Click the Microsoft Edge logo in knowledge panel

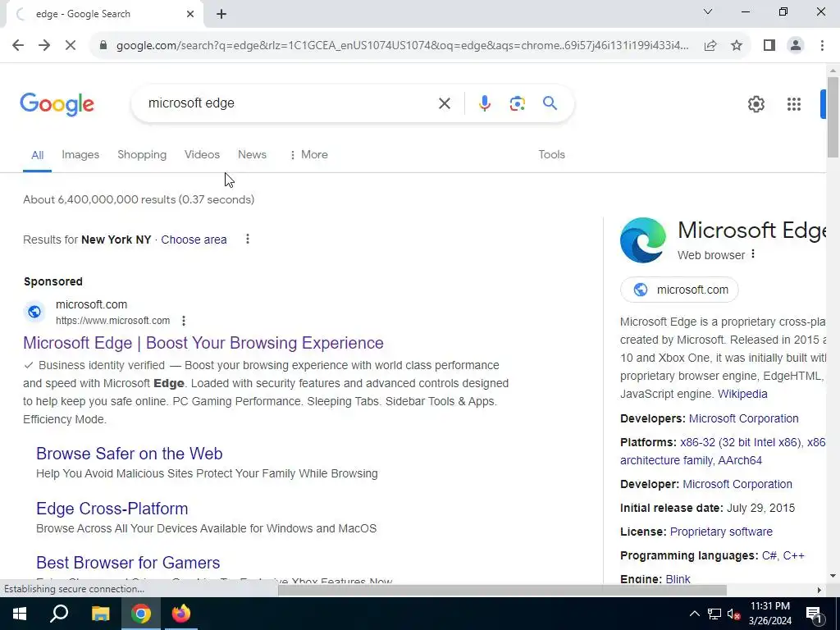pyautogui.click(x=643, y=240)
